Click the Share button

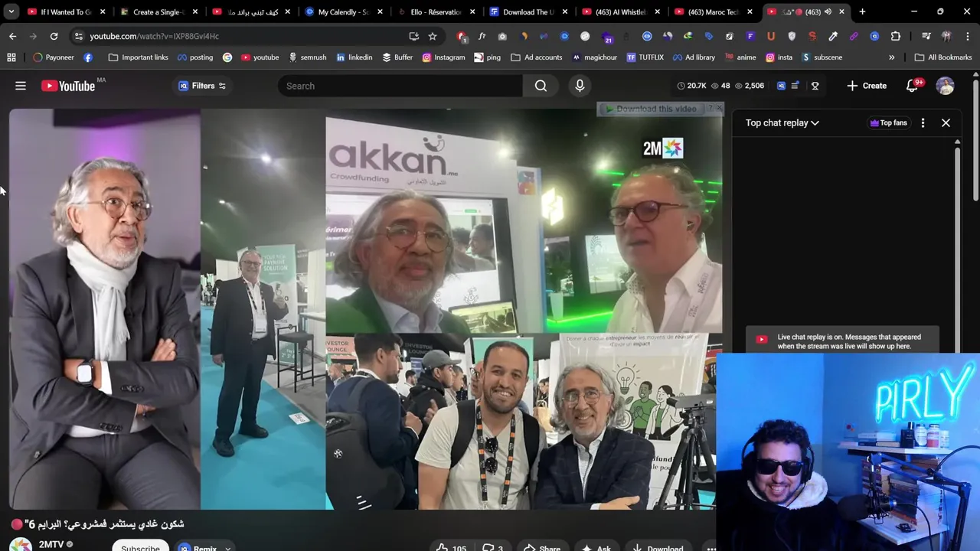point(541,547)
